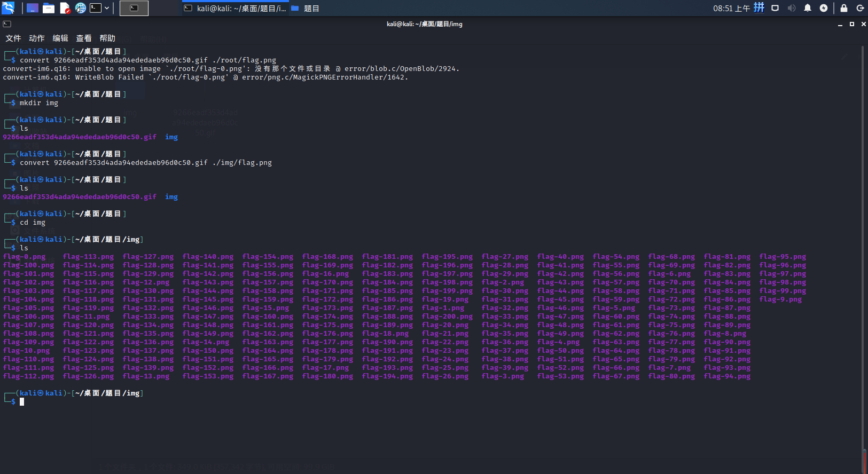
Task: Click flag-68.png filename
Action: pos(671,257)
